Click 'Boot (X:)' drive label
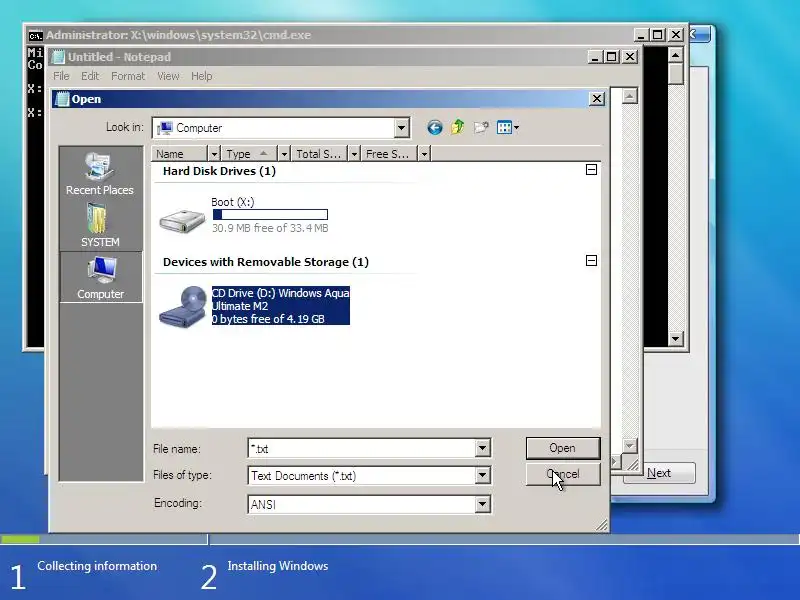800x600 pixels. coord(233,202)
